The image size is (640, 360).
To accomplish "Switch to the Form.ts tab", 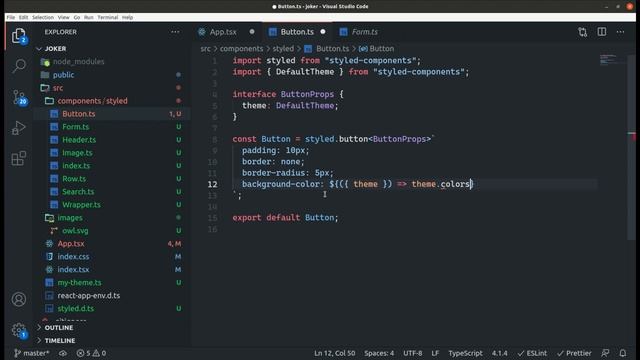I will click(x=364, y=32).
